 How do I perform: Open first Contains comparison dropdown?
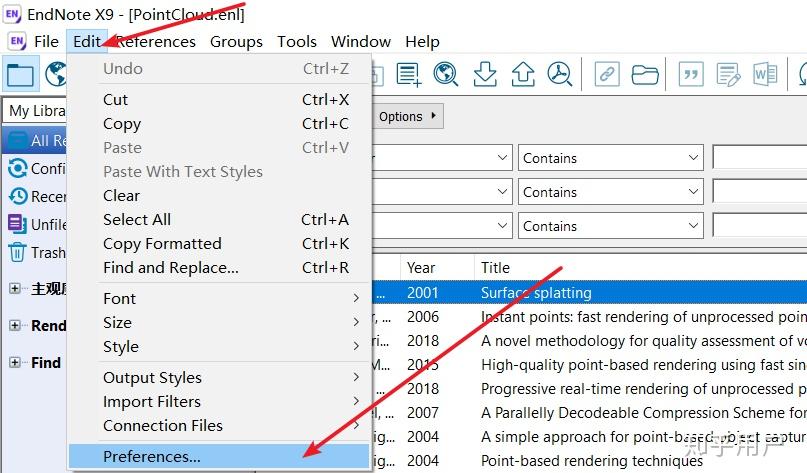pyautogui.click(x=610, y=158)
